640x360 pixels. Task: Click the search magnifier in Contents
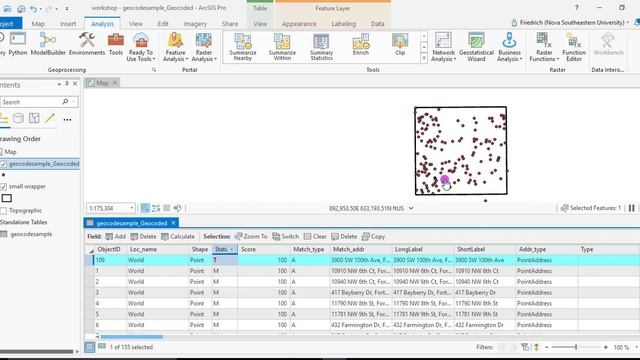click(65, 102)
